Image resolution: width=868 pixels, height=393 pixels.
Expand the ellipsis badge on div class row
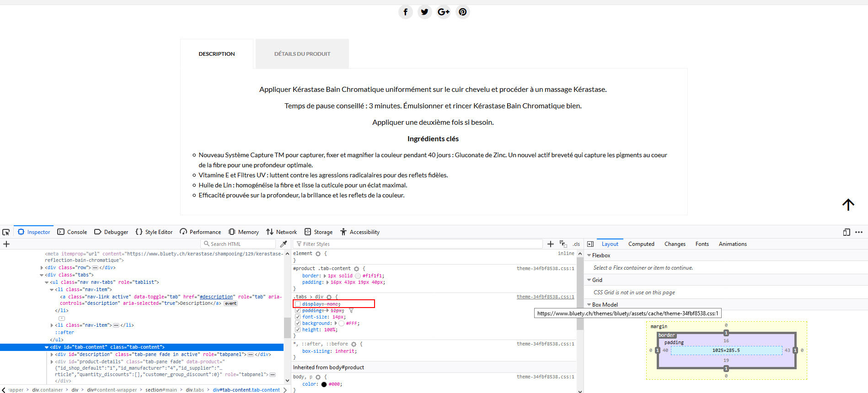(95, 268)
